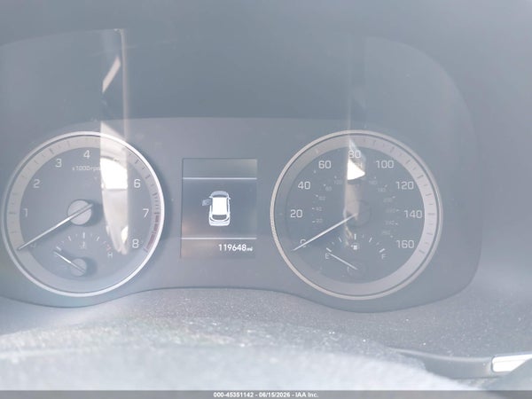Tap the coolant temperature icon
532x399 pixels.
click(x=82, y=246)
